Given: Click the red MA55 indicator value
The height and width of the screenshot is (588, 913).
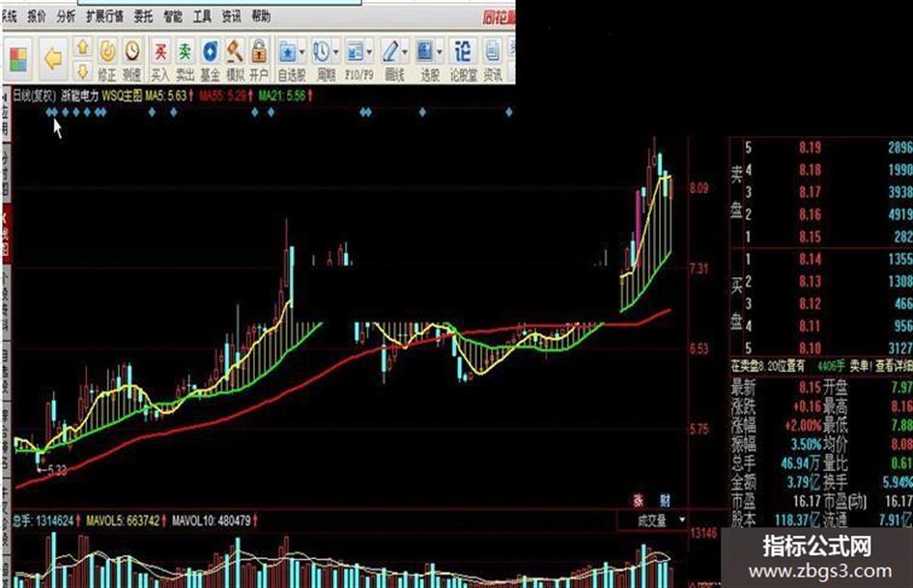Looking at the screenshot, I should click(226, 96).
